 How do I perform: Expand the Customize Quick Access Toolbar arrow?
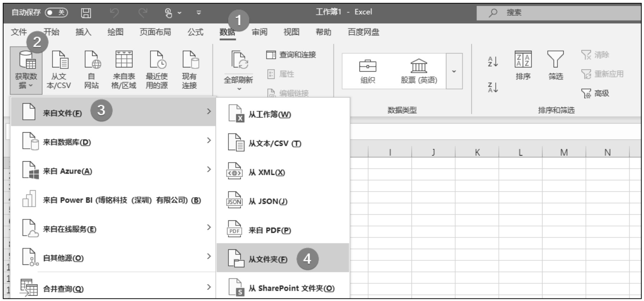[198, 13]
